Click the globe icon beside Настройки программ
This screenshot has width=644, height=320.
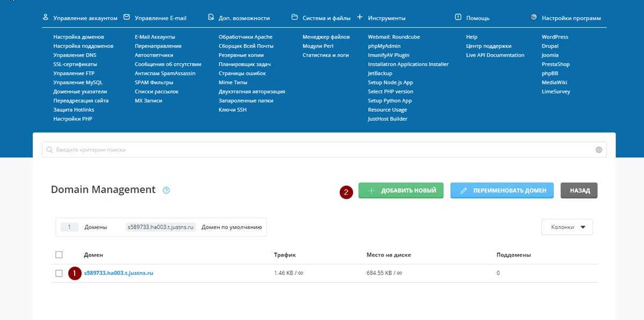533,17
